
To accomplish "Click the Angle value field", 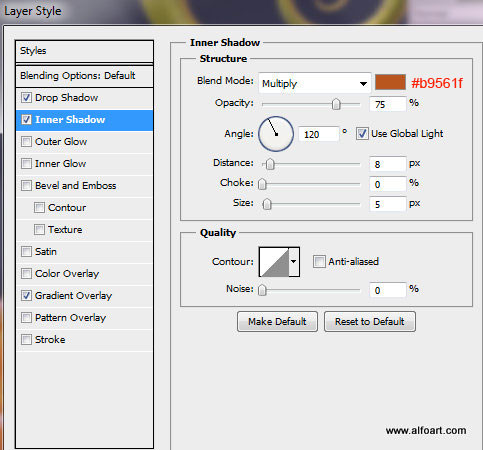I will tap(319, 134).
